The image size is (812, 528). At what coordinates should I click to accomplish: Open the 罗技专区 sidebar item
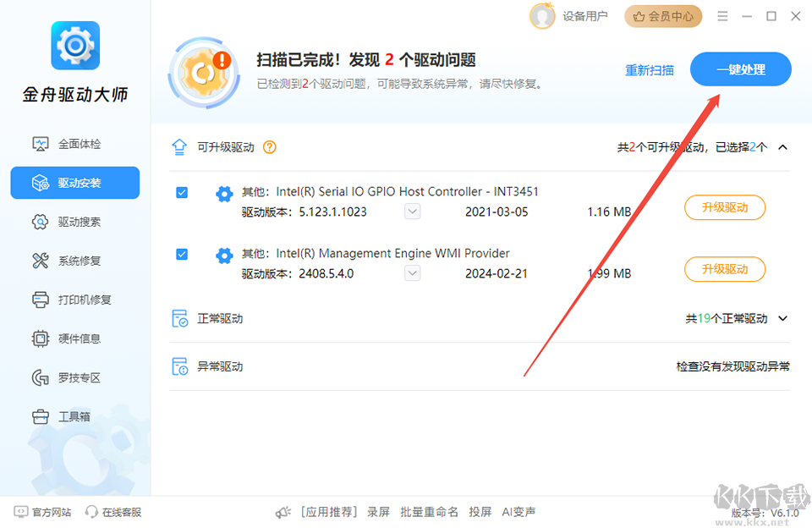[x=75, y=377]
